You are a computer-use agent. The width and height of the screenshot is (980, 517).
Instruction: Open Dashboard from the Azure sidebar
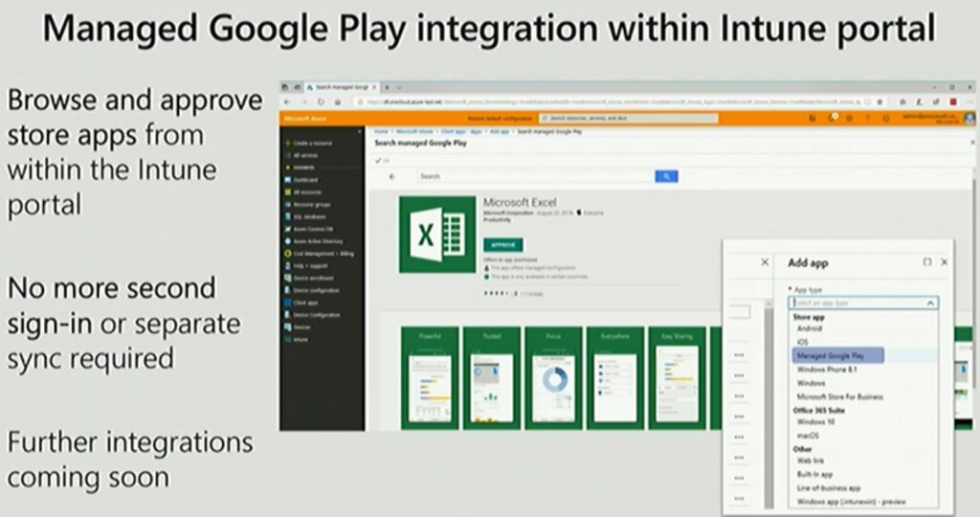pyautogui.click(x=301, y=180)
